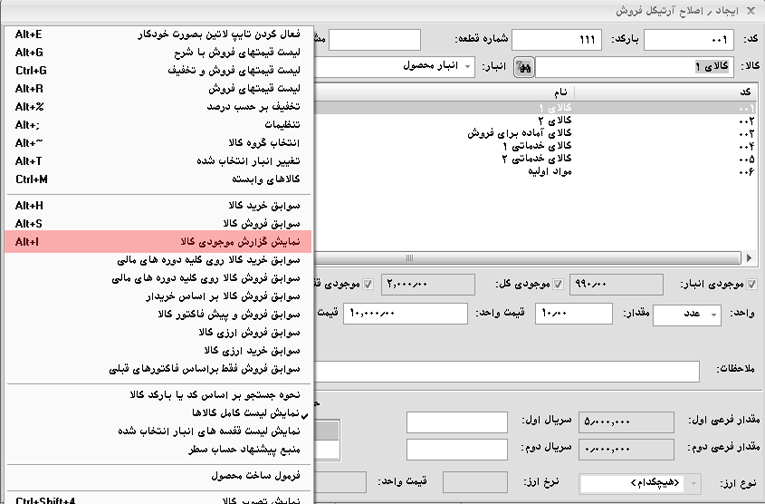This screenshot has width=765, height=504.
Task: Click the binoculars search icon beside کالا
Action: pyautogui.click(x=524, y=67)
